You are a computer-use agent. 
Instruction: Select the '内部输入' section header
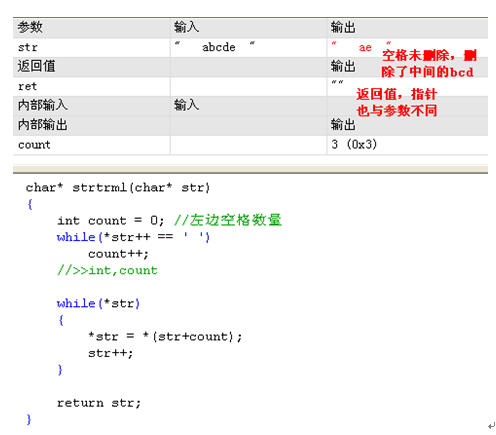click(x=43, y=105)
